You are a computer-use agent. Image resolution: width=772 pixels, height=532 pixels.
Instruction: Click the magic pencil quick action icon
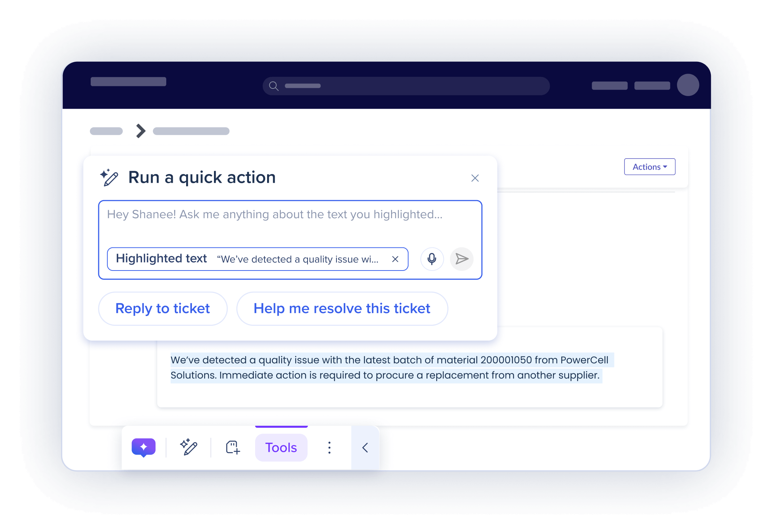[189, 447]
